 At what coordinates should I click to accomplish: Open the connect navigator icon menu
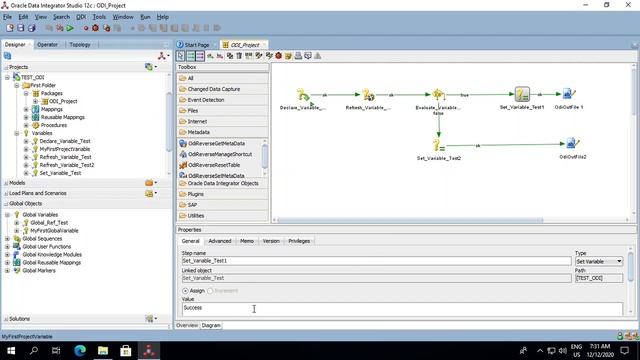pos(163,56)
